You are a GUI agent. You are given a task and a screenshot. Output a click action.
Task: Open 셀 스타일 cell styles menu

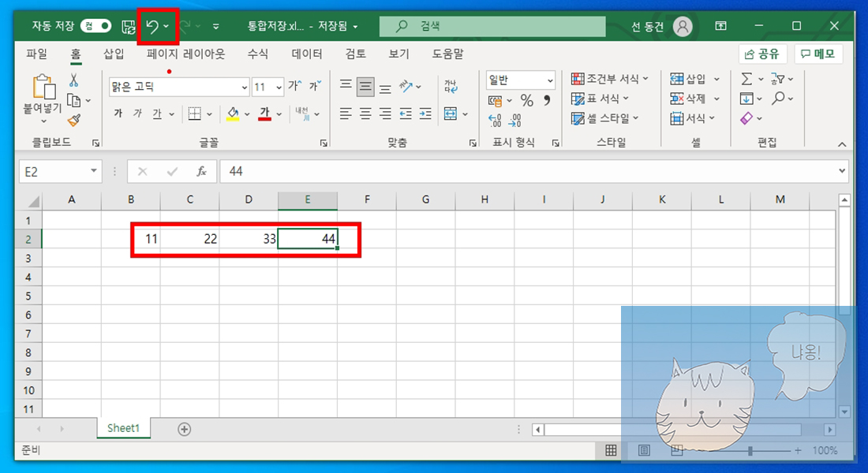(x=605, y=118)
